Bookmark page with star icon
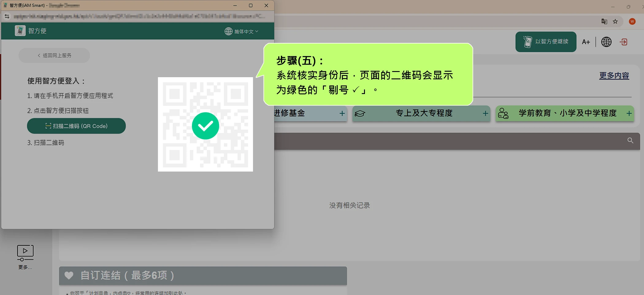The image size is (644, 295). click(x=615, y=21)
